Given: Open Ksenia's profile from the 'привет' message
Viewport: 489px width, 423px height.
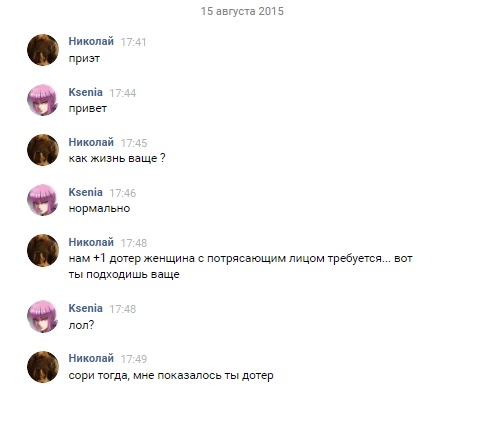Looking at the screenshot, I should point(85,92).
